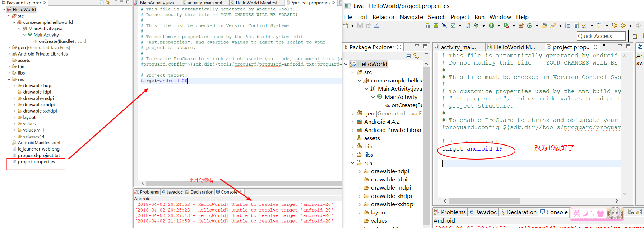Open the Project menu
The height and width of the screenshot is (228, 644).
click(460, 17)
